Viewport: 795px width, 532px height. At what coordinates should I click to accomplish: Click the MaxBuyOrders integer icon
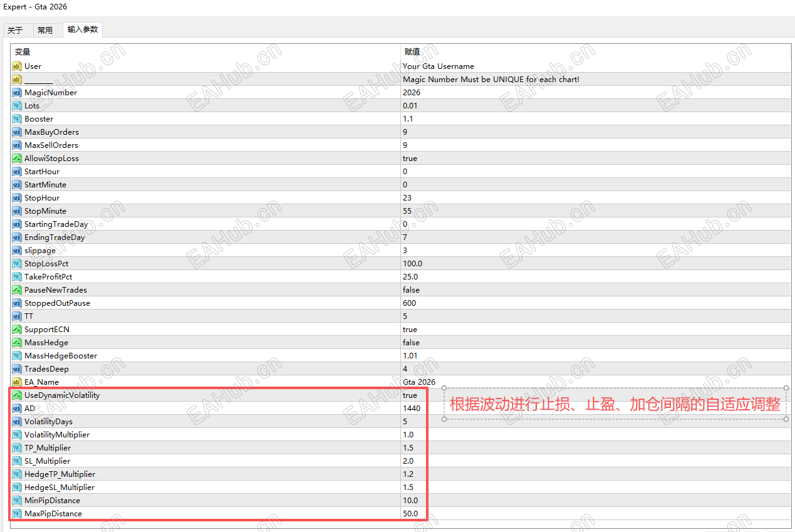[x=17, y=132]
